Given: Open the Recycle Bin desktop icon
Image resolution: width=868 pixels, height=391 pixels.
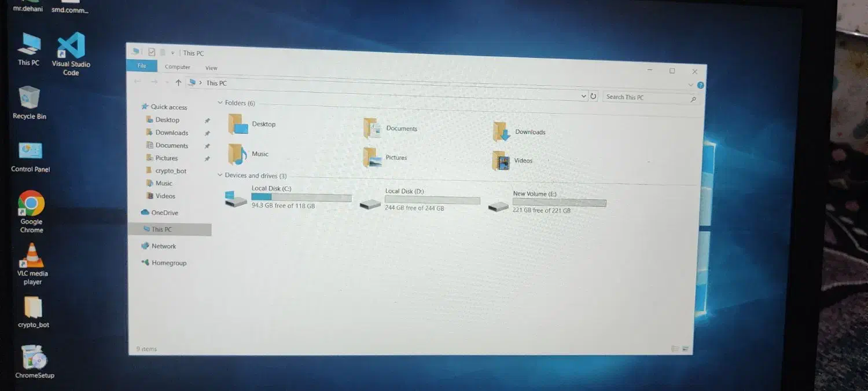Looking at the screenshot, I should tap(30, 103).
